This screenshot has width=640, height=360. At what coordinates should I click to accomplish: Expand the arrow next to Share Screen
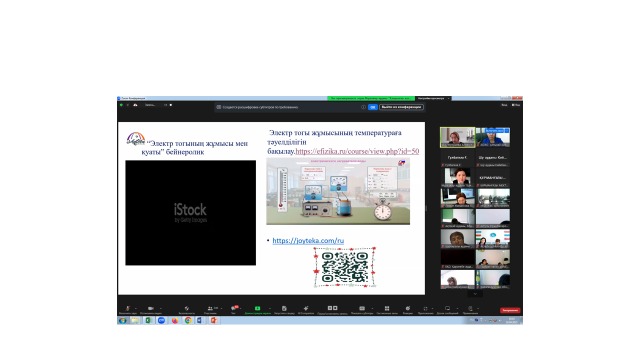tap(270, 308)
